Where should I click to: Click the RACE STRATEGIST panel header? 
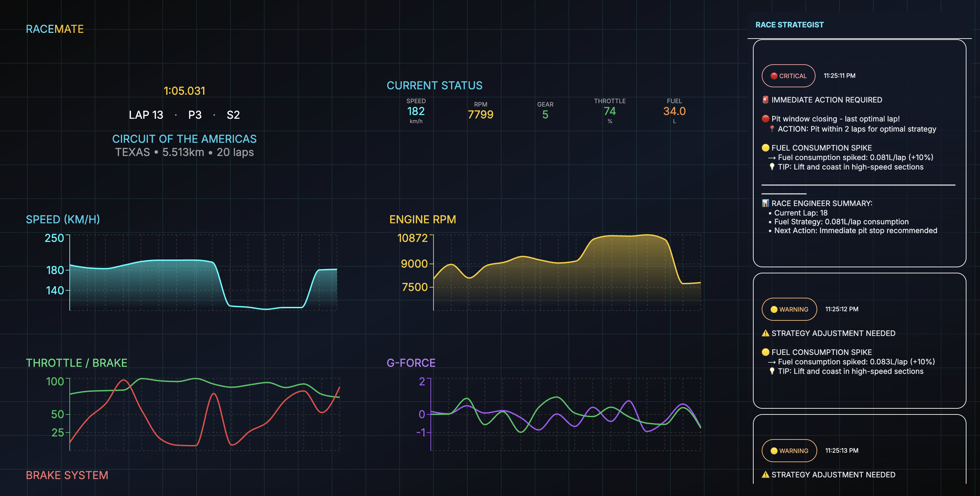click(789, 25)
